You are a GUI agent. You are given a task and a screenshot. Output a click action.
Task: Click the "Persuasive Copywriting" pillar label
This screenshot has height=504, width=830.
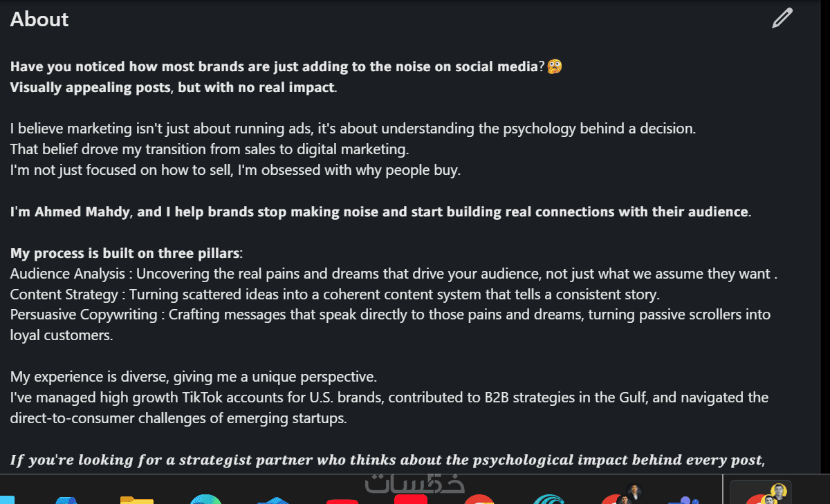tap(82, 315)
